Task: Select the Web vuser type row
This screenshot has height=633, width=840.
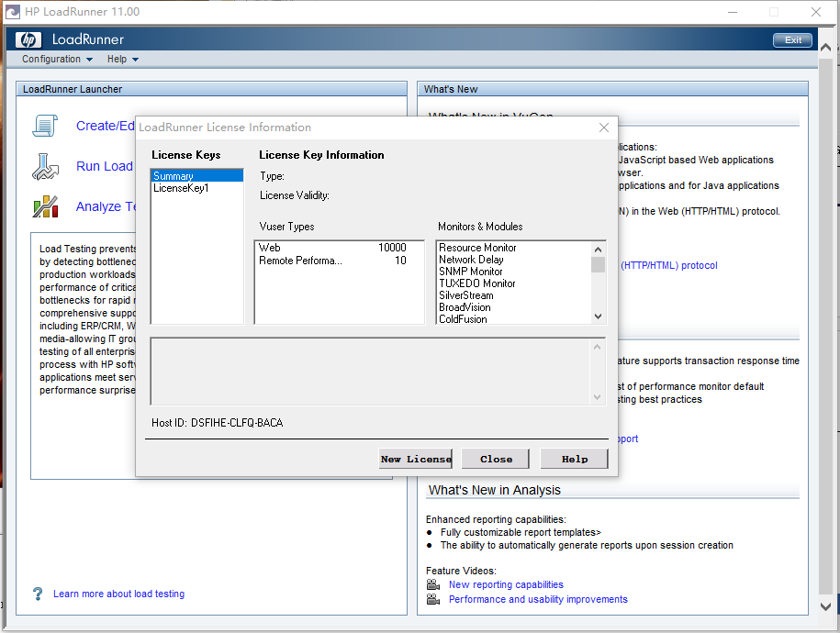Action: 339,248
